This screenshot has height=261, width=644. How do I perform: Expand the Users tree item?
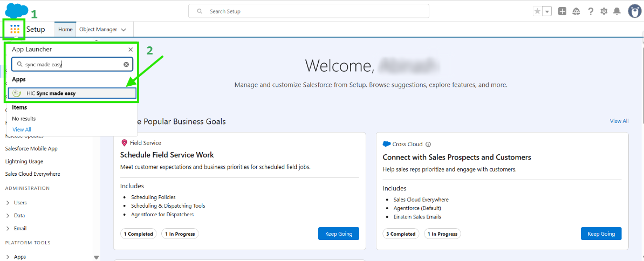[x=8, y=203]
